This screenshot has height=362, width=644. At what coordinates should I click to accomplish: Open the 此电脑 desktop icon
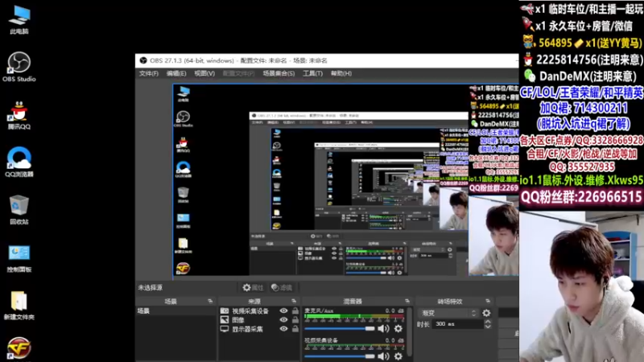(x=19, y=19)
